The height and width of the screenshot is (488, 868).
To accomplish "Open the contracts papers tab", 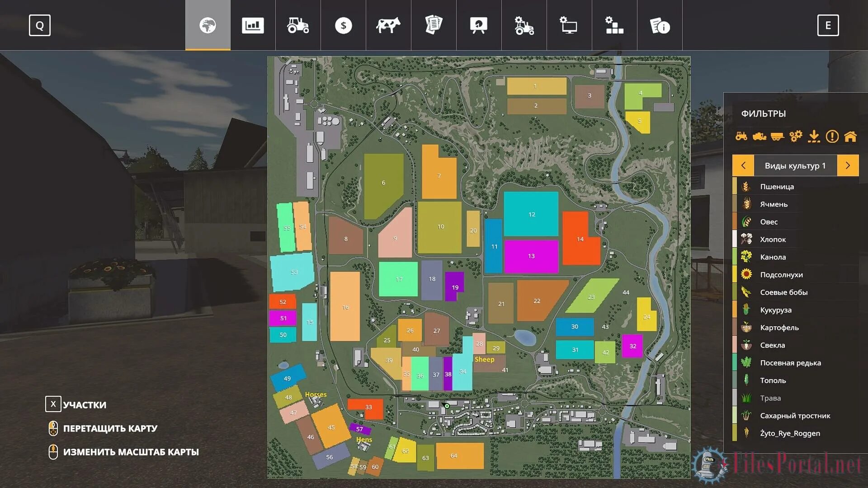I will tap(434, 25).
